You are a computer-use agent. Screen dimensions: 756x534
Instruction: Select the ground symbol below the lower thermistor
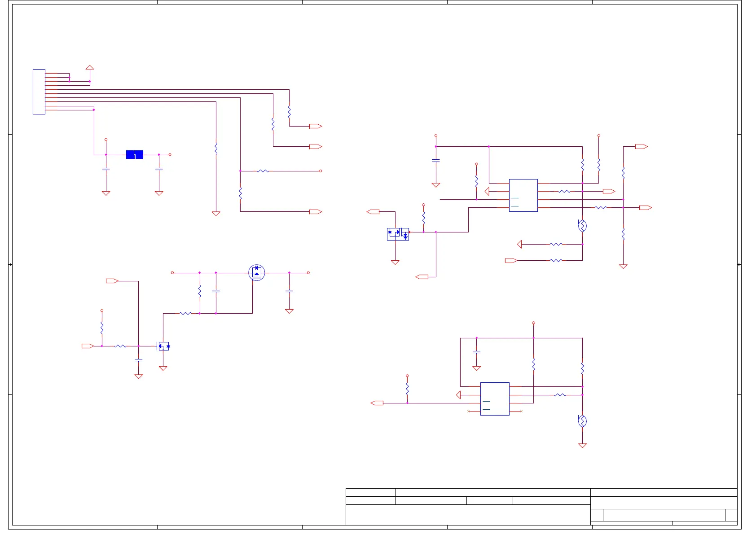[x=582, y=446]
